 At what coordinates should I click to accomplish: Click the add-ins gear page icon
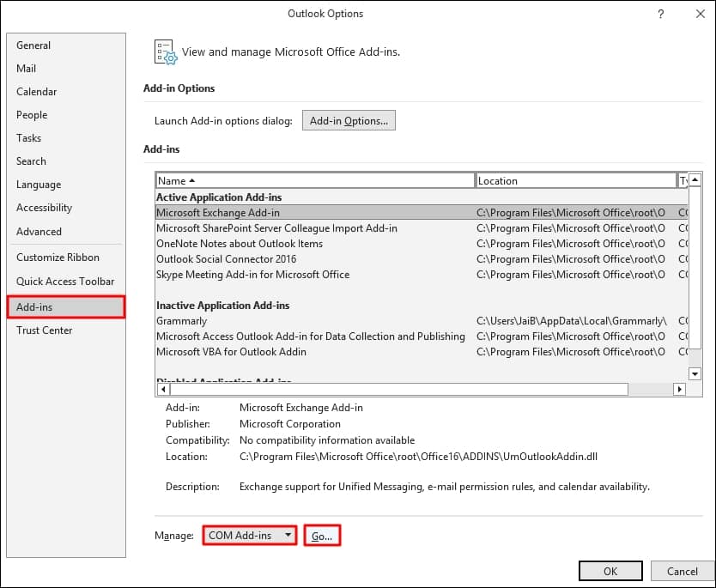point(166,52)
